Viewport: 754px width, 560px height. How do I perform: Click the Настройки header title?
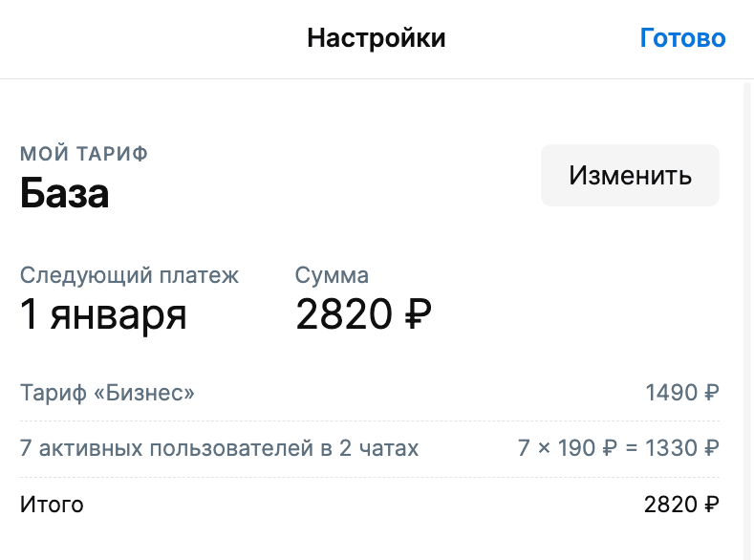pyautogui.click(x=377, y=38)
